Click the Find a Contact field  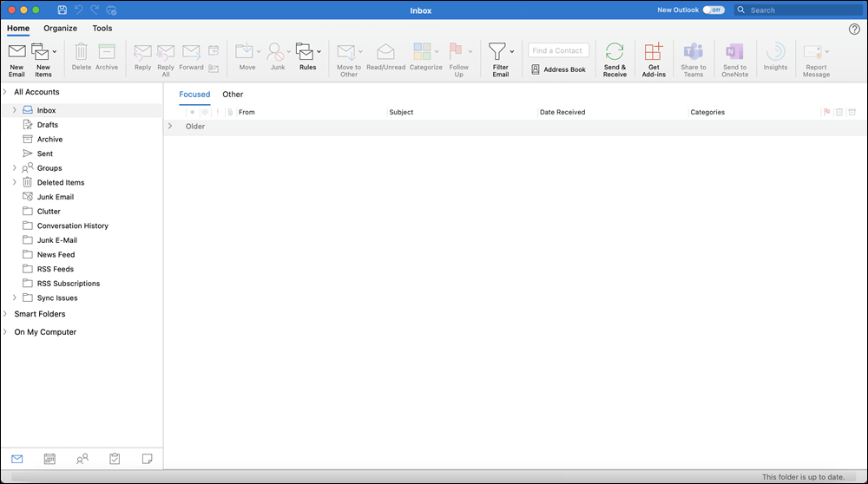[558, 50]
